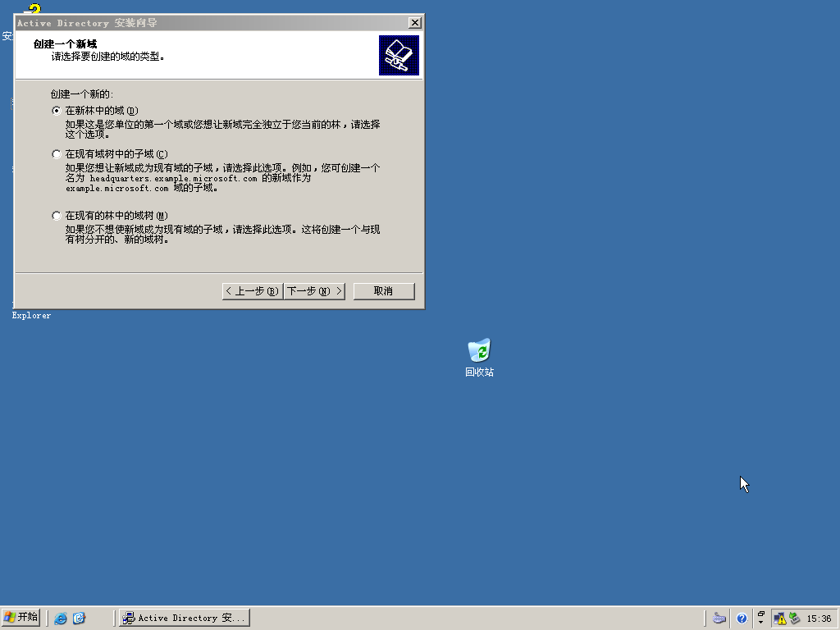Click the wizard's book and key icon
Image resolution: width=840 pixels, height=630 pixels.
(399, 55)
